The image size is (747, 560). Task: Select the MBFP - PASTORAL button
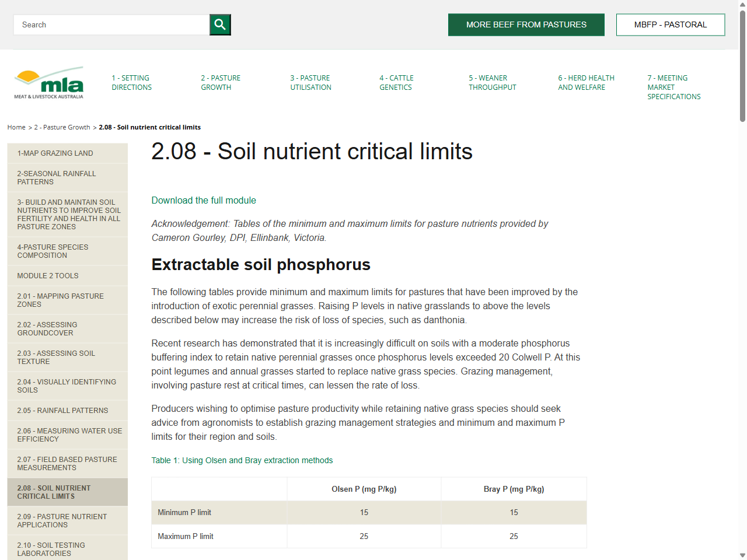670,24
